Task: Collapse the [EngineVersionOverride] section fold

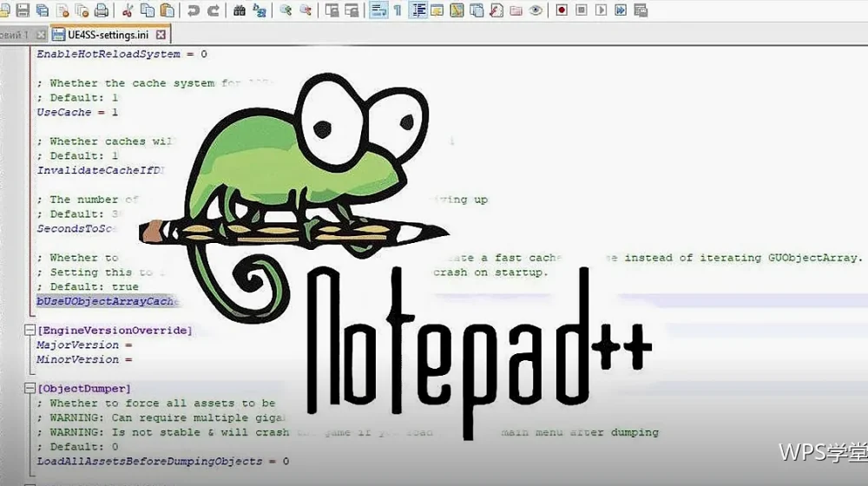Action: tap(30, 330)
